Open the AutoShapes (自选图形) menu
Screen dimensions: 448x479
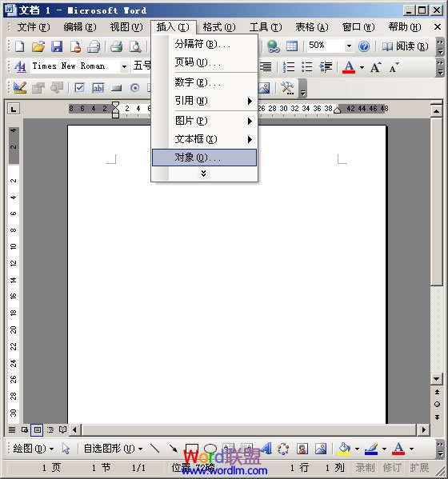click(x=113, y=449)
